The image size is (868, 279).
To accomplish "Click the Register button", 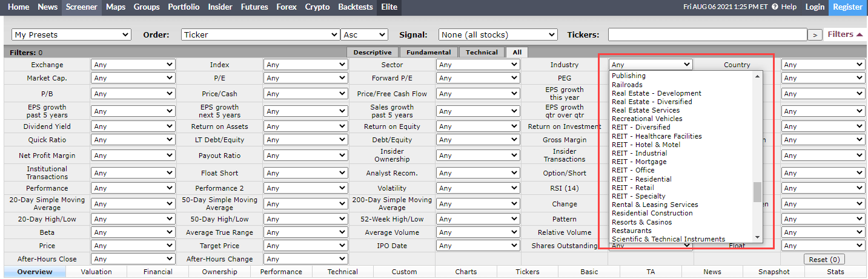I will (847, 7).
